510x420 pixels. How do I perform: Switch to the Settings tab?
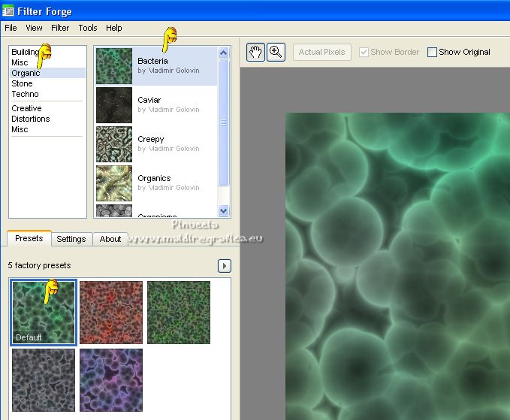71,239
